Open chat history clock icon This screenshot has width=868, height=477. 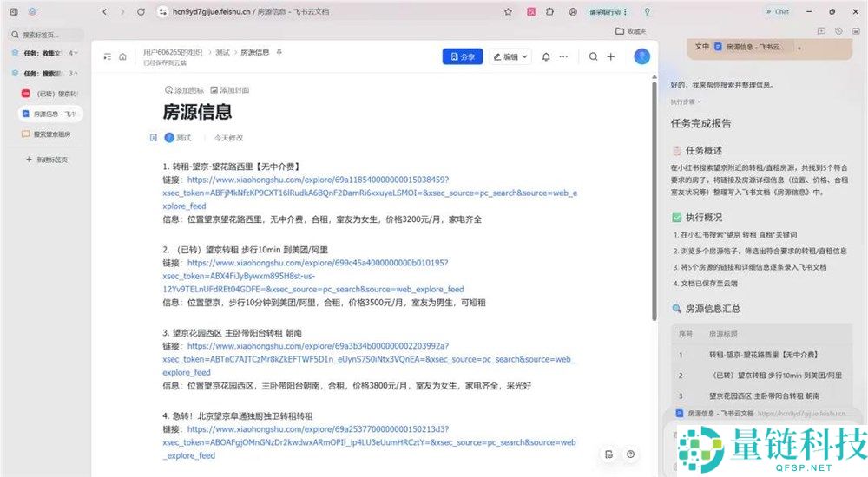838,31
